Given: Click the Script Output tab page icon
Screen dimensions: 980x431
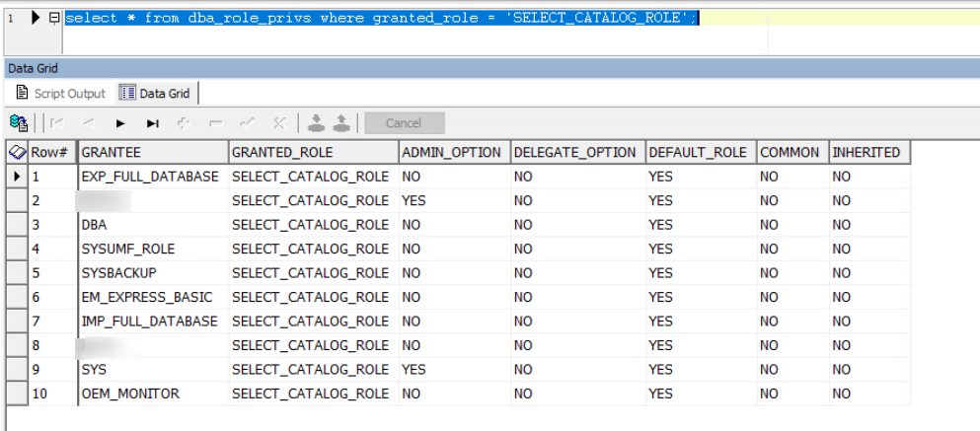Looking at the screenshot, I should [23, 93].
